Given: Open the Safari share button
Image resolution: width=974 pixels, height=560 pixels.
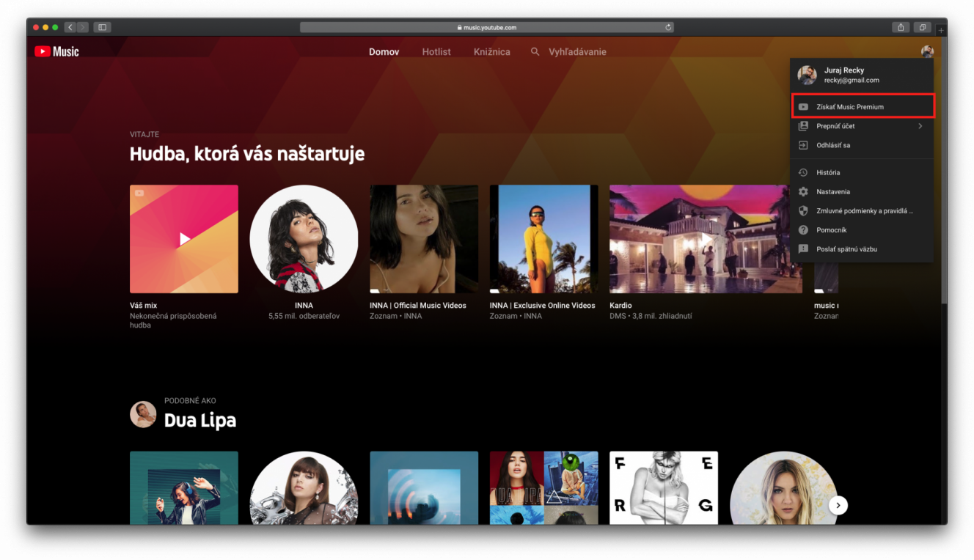Looking at the screenshot, I should [901, 27].
